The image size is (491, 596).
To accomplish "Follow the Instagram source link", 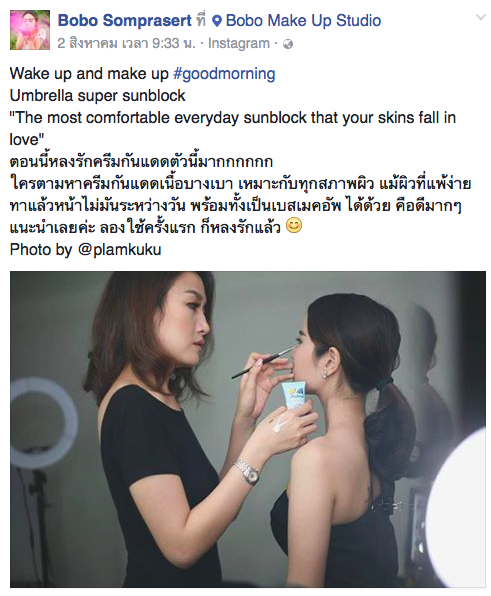I will [x=239, y=43].
